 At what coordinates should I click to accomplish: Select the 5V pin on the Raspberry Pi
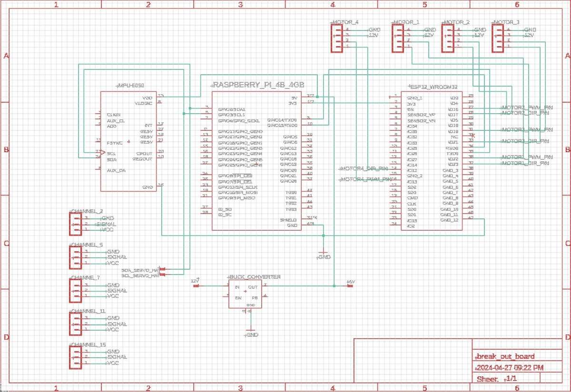click(294, 98)
